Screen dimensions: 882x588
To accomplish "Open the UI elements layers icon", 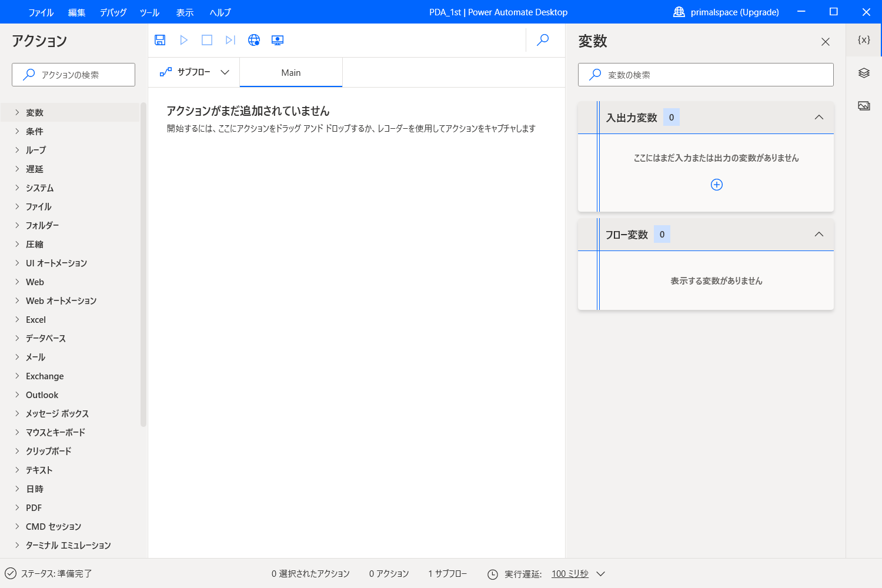I will (x=864, y=73).
